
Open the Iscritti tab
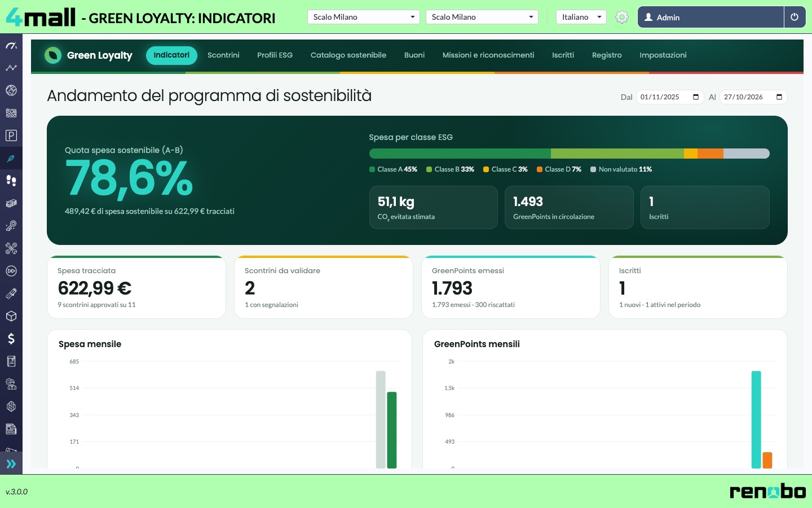tap(563, 55)
